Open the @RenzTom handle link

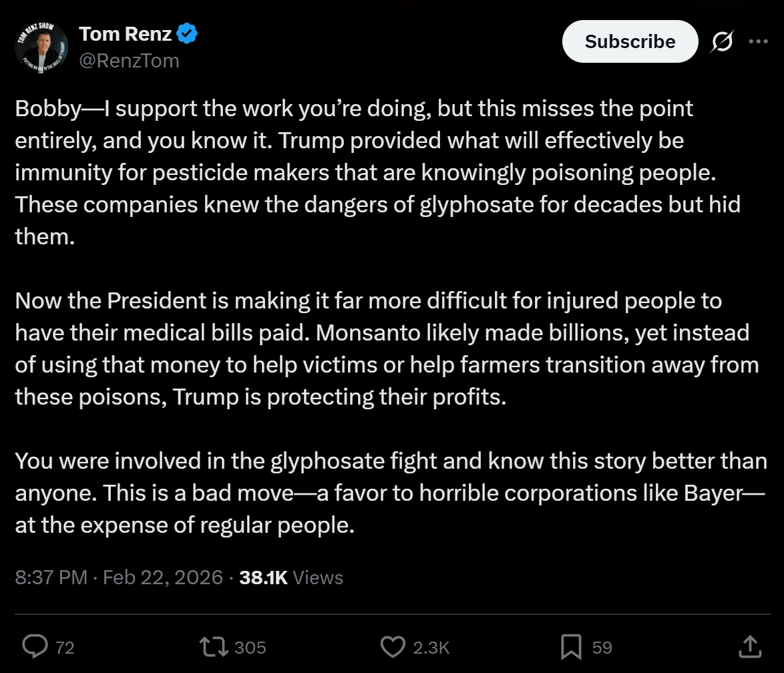129,61
